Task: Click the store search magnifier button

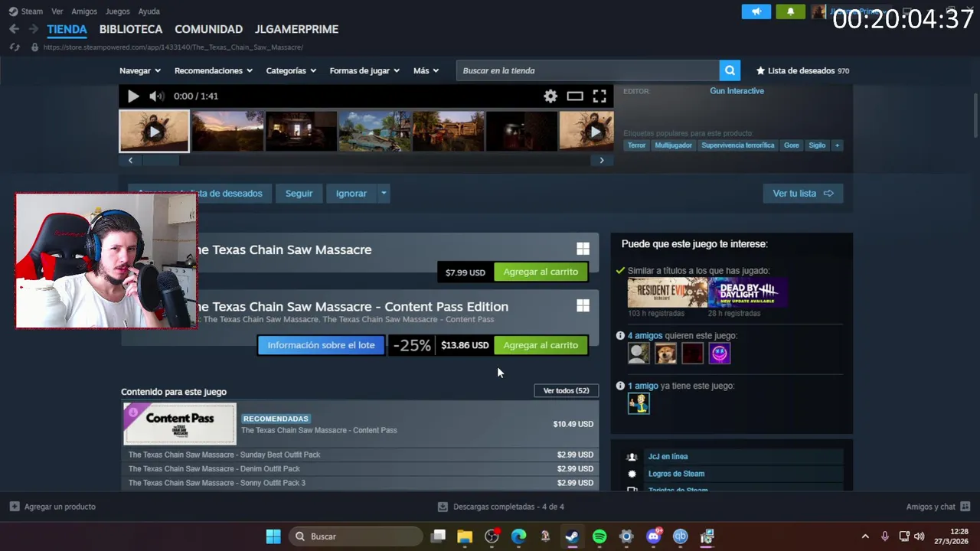Action: pos(730,70)
